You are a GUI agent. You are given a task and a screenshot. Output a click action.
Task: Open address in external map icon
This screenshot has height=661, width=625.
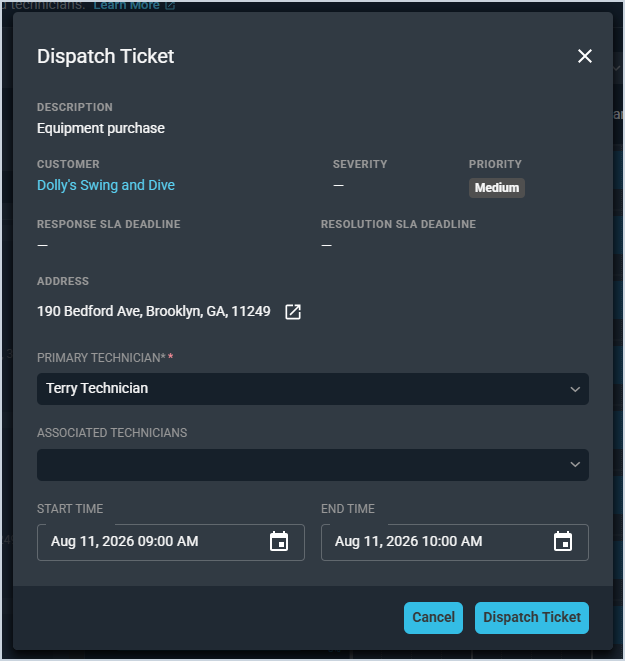coord(293,312)
